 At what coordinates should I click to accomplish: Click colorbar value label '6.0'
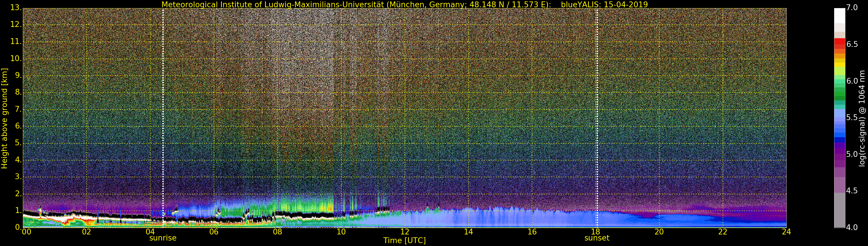(x=852, y=81)
